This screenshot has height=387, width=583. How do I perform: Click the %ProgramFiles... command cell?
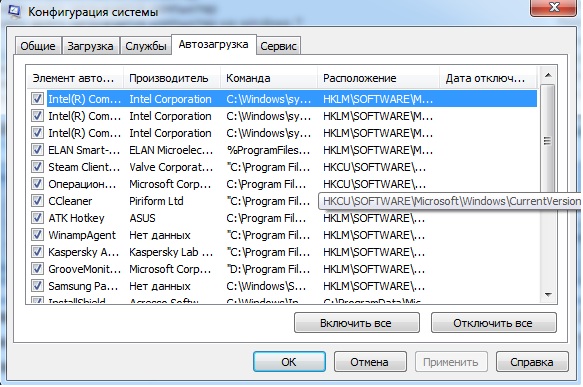point(268,150)
